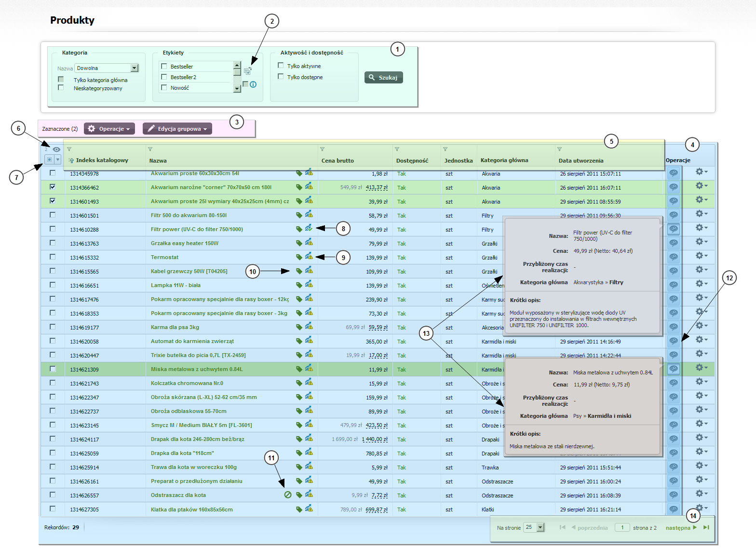The height and width of the screenshot is (551, 756).
Task: Jump to last page using the end arrow
Action: 706,527
